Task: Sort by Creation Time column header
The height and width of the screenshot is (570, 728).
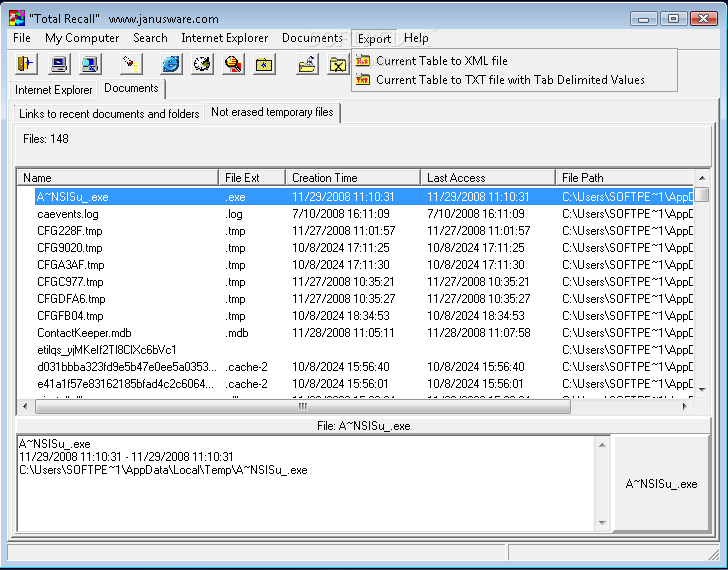Action: click(353, 178)
